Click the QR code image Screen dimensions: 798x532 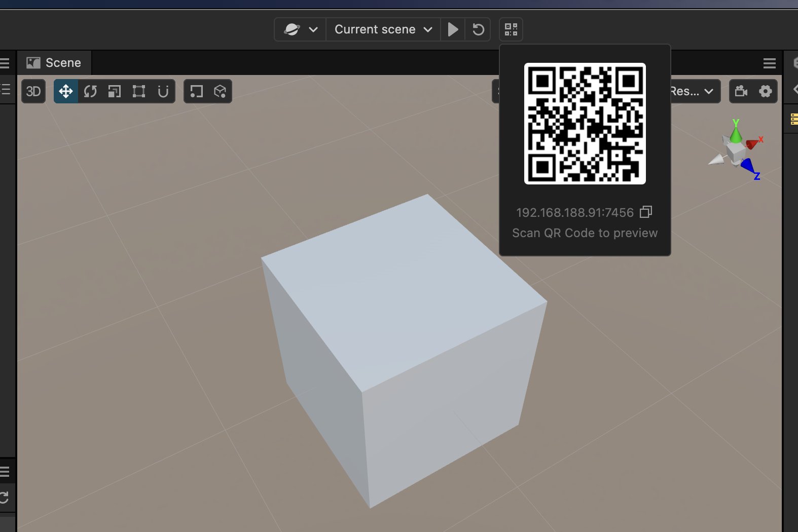(x=585, y=124)
